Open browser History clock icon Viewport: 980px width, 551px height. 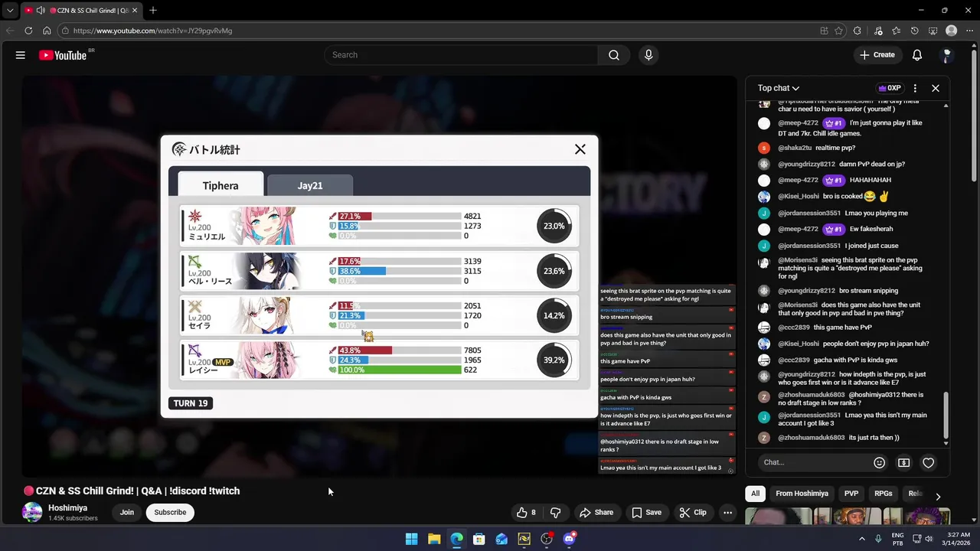click(x=914, y=31)
